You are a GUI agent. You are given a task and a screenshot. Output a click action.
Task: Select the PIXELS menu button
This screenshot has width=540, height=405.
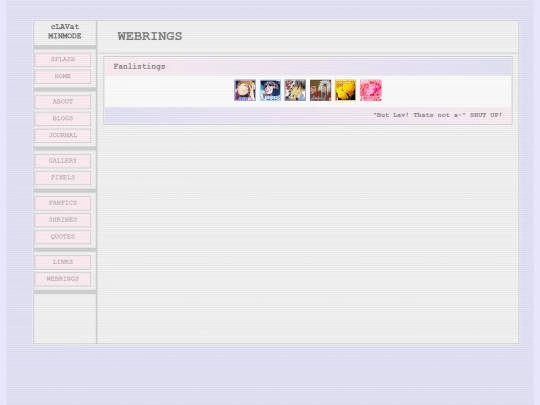tap(63, 178)
